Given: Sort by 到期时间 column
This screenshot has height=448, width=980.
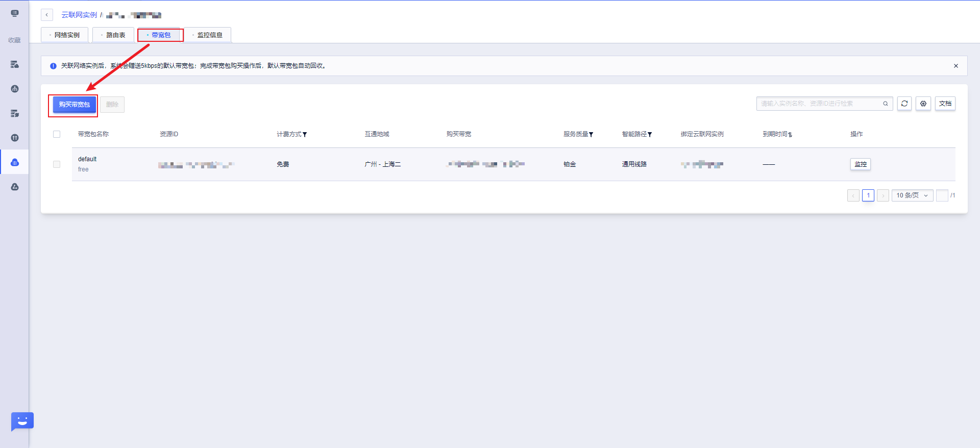Looking at the screenshot, I should [790, 135].
